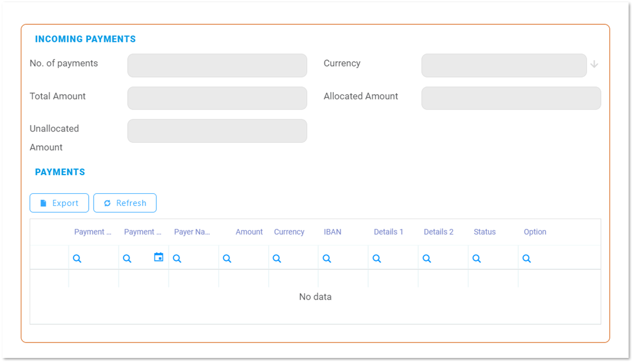Image resolution: width=635 pixels, height=364 pixels.
Task: Click the search icon under Amount column
Action: tap(227, 258)
